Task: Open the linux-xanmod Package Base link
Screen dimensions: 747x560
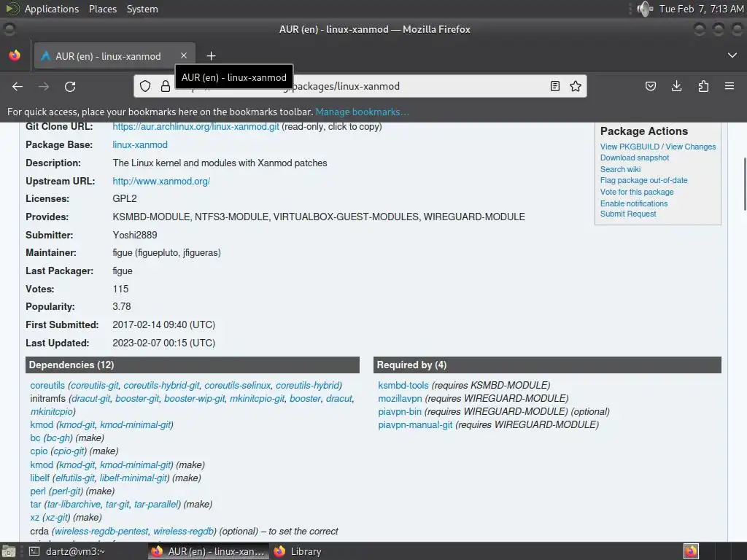Action: [x=140, y=145]
